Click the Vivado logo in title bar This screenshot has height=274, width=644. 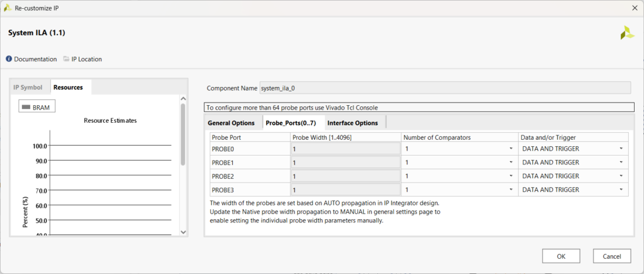click(8, 8)
